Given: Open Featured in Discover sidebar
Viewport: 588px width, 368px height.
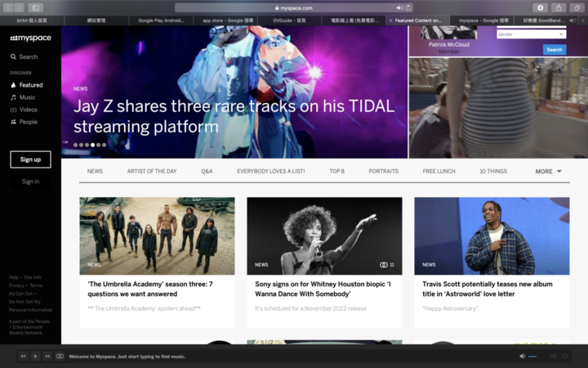Looking at the screenshot, I should click(27, 85).
